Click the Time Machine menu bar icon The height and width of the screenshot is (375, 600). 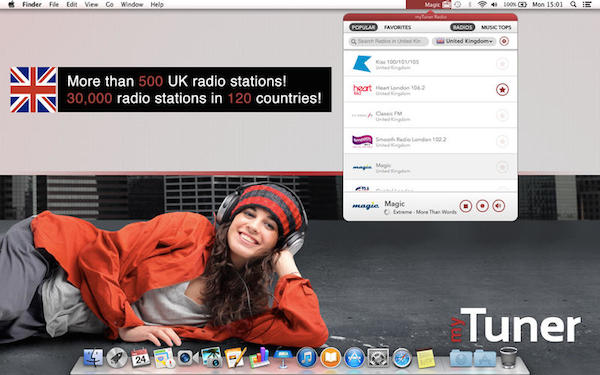(x=458, y=5)
